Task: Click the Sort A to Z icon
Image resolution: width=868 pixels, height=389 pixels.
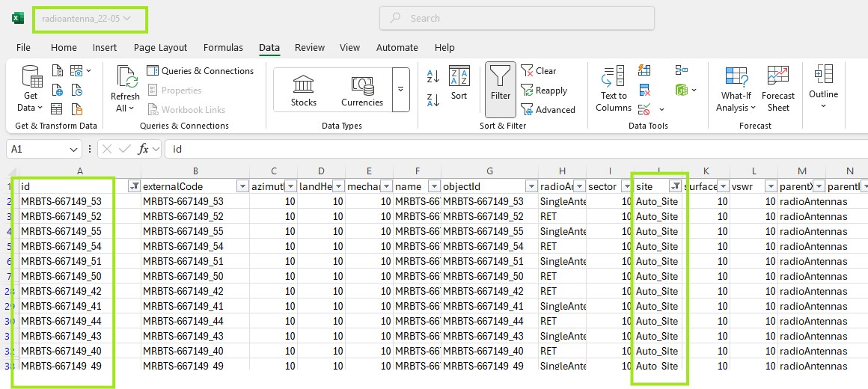Action: [x=433, y=76]
